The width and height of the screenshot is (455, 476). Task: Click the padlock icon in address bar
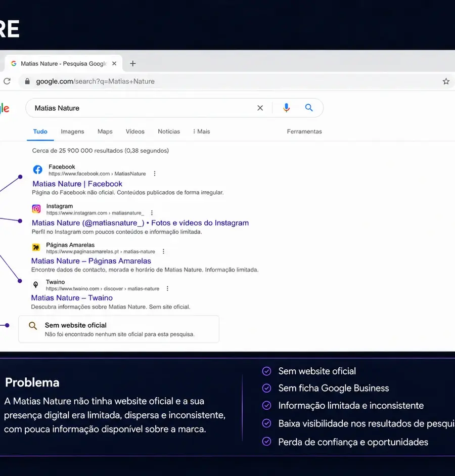coord(27,81)
